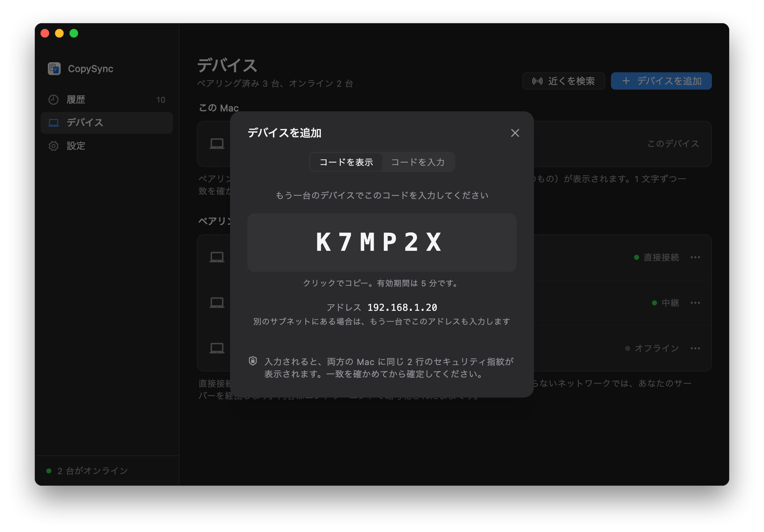Close the デバイスを追加 dialog
Image resolution: width=764 pixels, height=532 pixels.
(515, 133)
